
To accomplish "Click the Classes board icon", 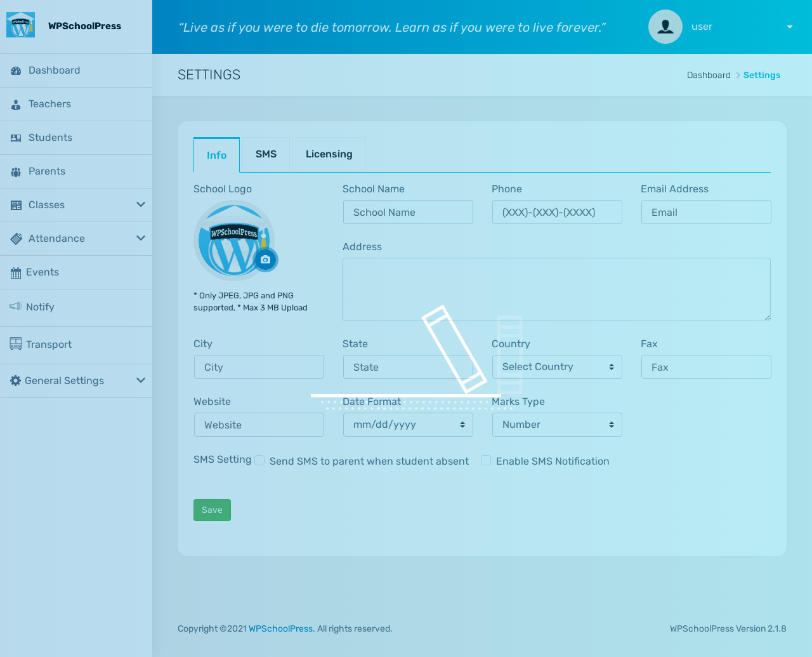I will pyautogui.click(x=16, y=206).
